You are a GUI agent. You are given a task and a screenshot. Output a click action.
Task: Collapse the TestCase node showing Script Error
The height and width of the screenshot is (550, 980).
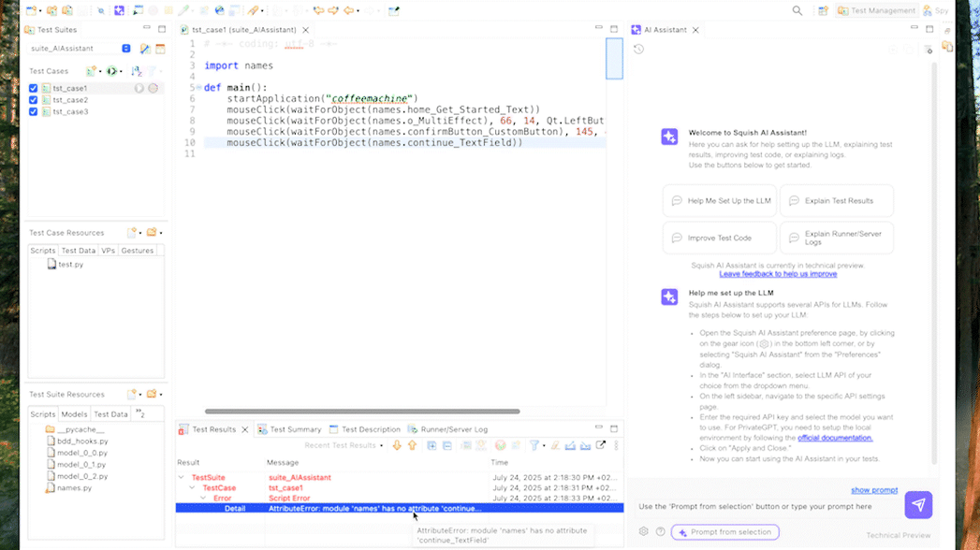(x=190, y=487)
